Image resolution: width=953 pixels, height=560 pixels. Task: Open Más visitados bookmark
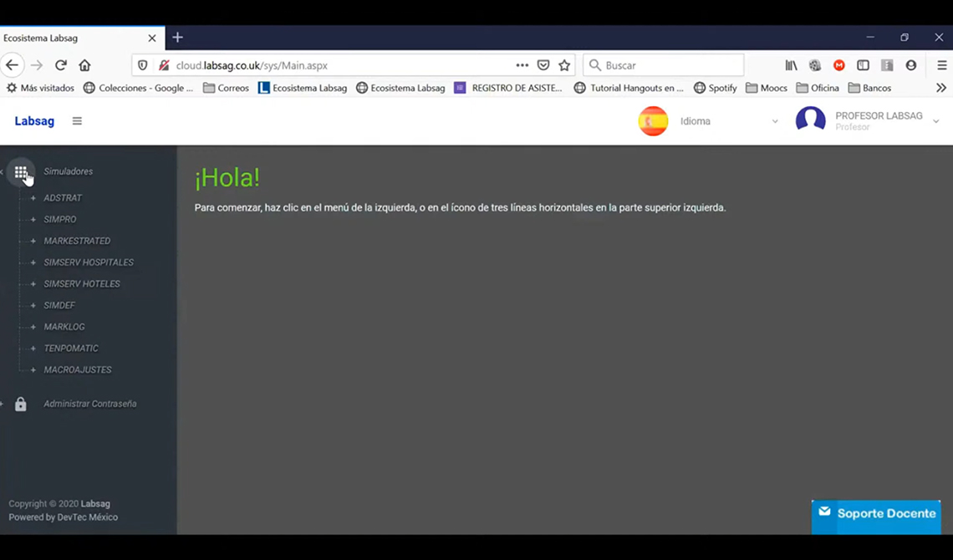coord(40,88)
